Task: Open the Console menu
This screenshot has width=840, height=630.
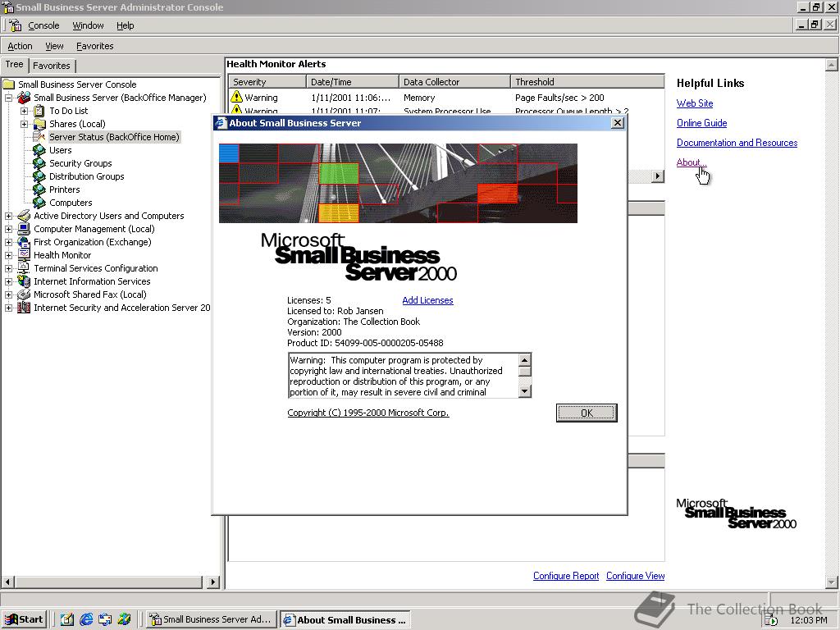Action: 43,25
